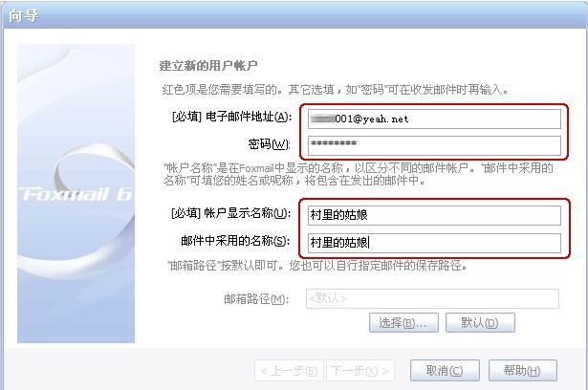Click the 向导 window title bar
The width and height of the screenshot is (588, 390).
pyautogui.click(x=294, y=15)
